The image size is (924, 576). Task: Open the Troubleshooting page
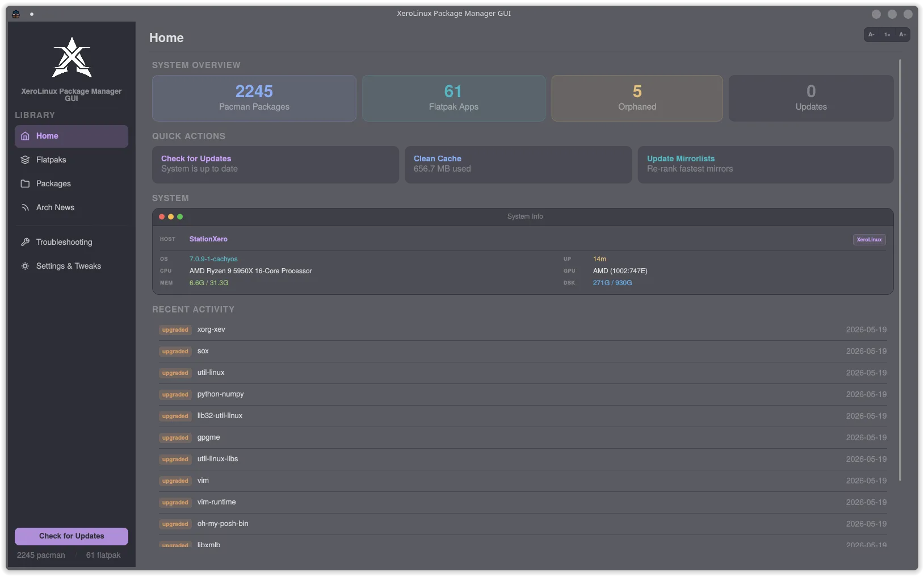[72, 243]
